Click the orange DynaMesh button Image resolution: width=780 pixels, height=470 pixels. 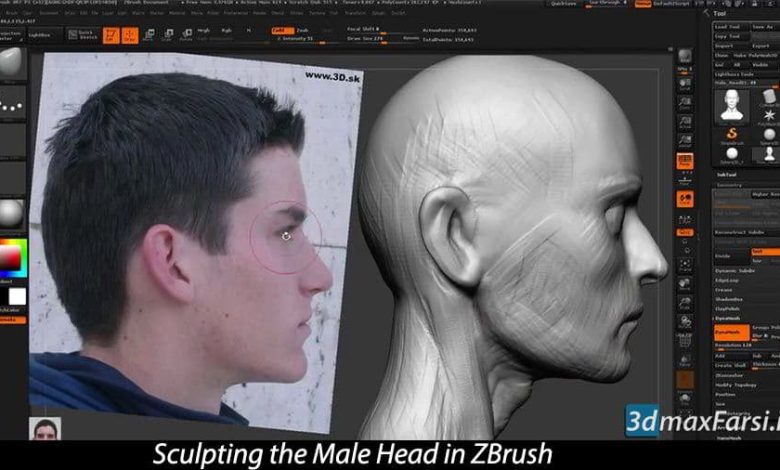coord(732,332)
